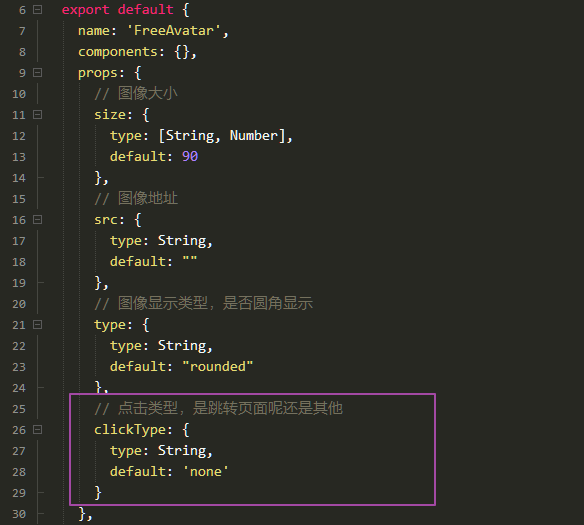Click line number 30 in the gutter
584x525 pixels.
pos(19,514)
